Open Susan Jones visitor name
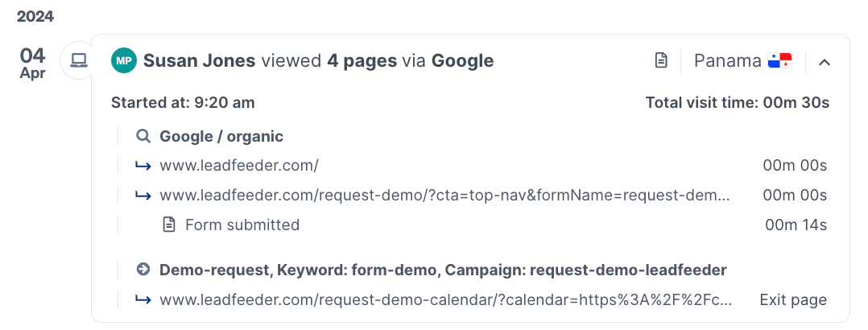 pos(200,60)
